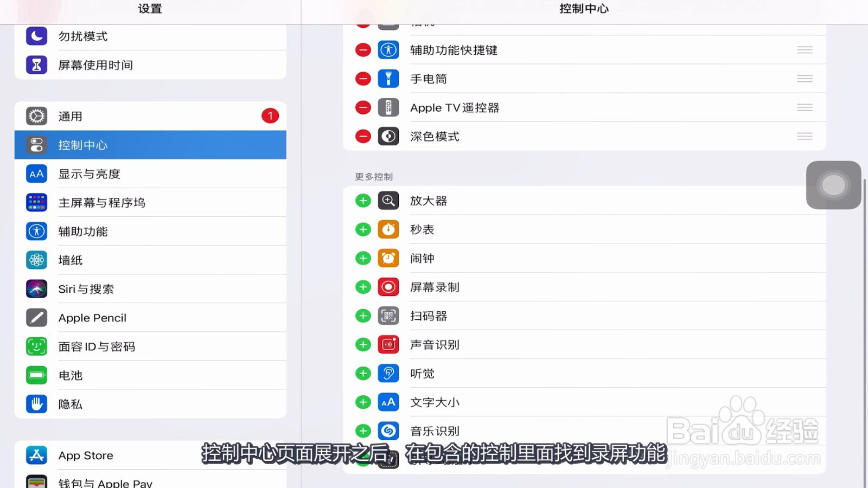868x488 pixels.
Task: Remove Accessibility Shortcut (辅助功能快捷键) with red minus
Action: (x=363, y=50)
